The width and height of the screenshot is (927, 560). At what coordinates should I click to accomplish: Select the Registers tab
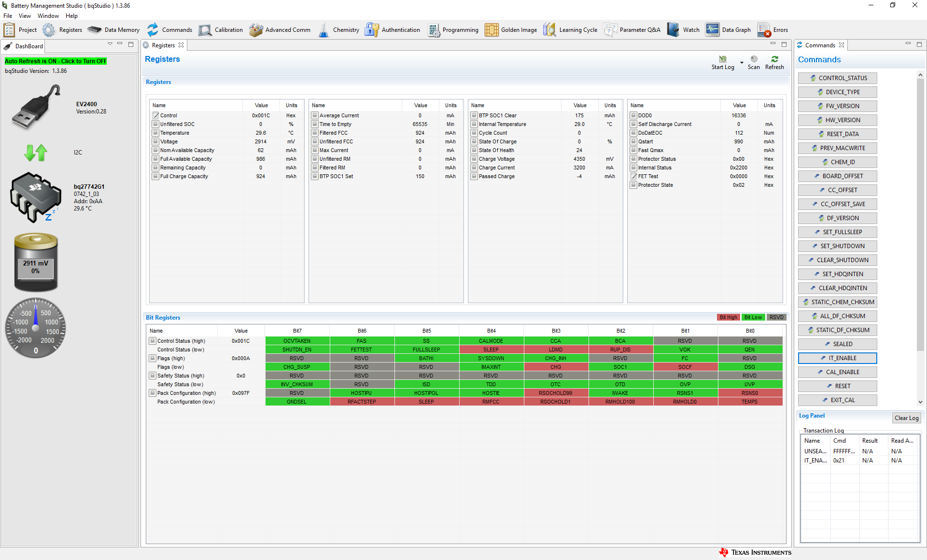(163, 45)
